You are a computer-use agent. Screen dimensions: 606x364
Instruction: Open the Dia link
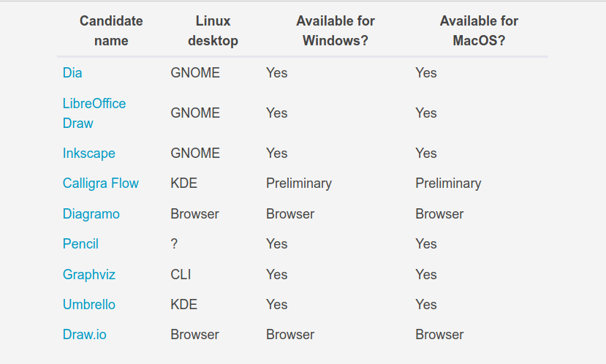pos(72,72)
